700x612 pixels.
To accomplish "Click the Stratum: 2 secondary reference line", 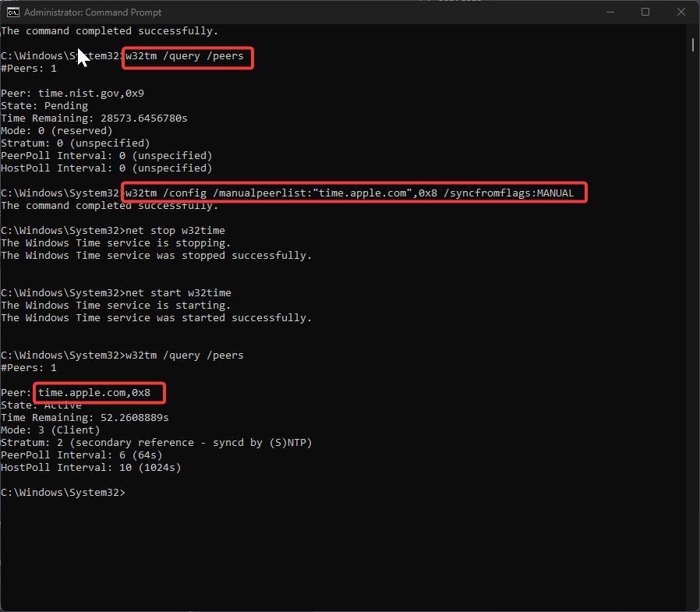I will pos(157,442).
